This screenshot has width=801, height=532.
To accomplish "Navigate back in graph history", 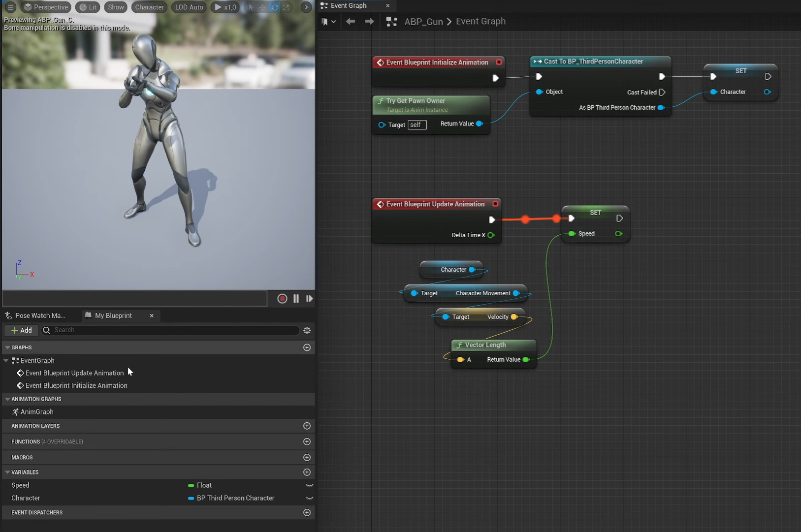I will click(x=351, y=22).
